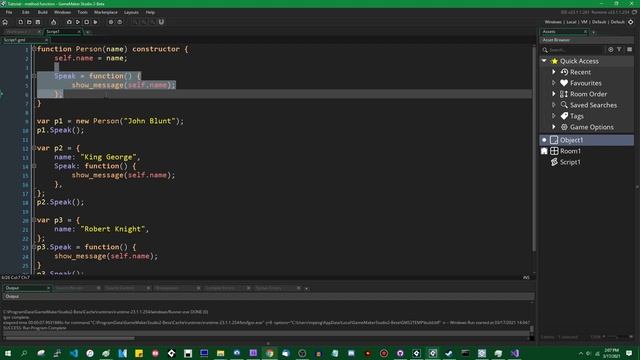Fold code region at line 20
Screen dimensions: 640x360
(34, 220)
